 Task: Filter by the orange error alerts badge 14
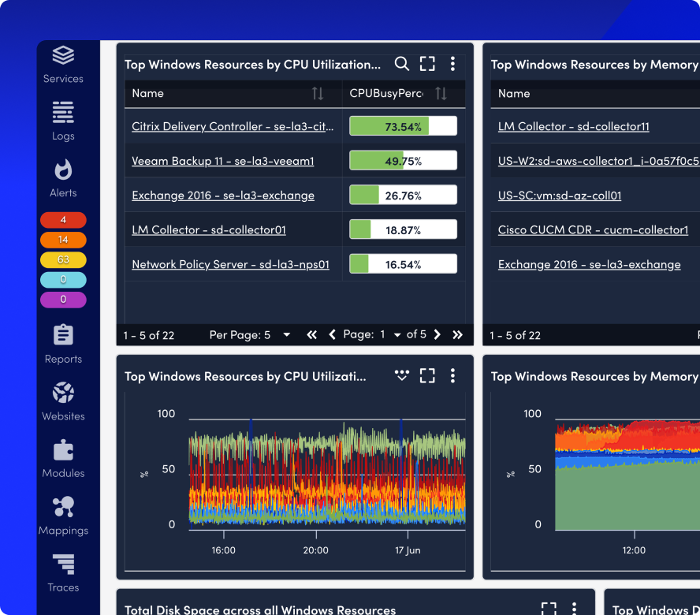[x=63, y=240]
